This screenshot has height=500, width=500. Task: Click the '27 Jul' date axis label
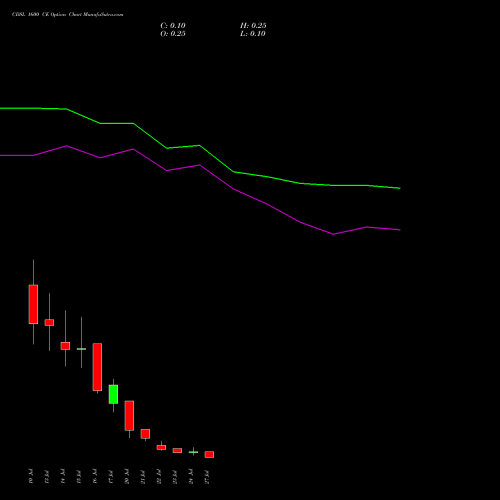[x=207, y=476]
